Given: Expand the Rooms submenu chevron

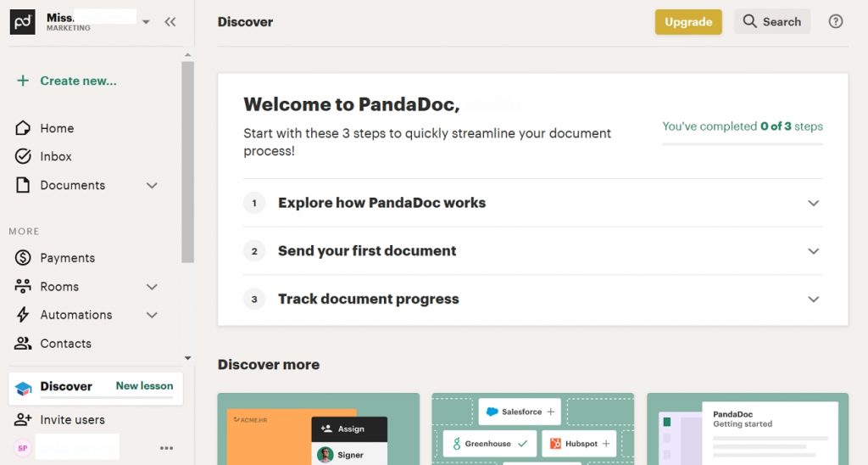Looking at the screenshot, I should tap(152, 287).
